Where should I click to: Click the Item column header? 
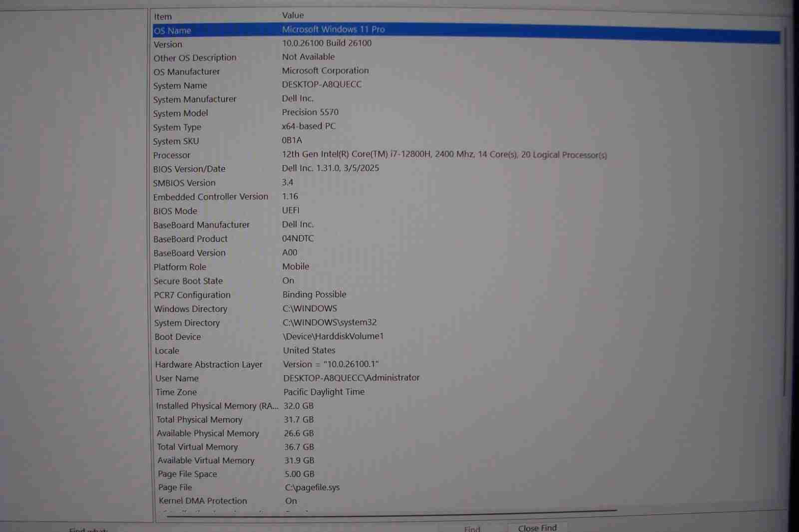pyautogui.click(x=163, y=17)
